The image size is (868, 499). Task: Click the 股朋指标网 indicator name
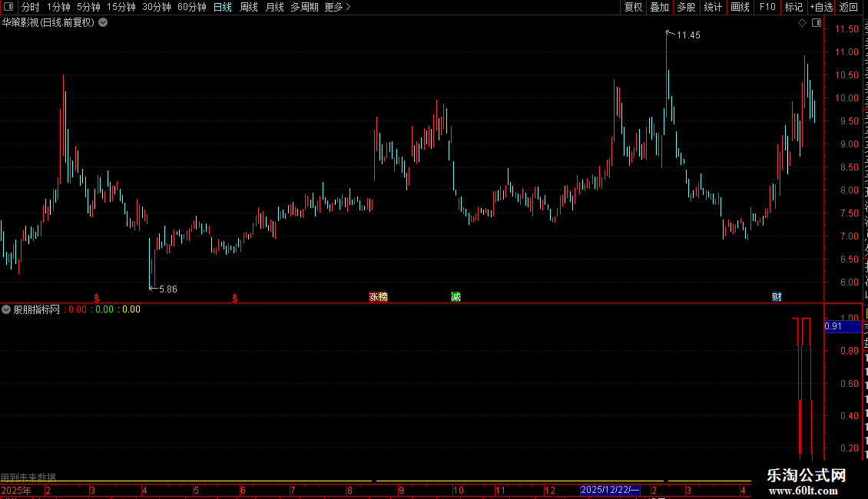pyautogui.click(x=37, y=309)
